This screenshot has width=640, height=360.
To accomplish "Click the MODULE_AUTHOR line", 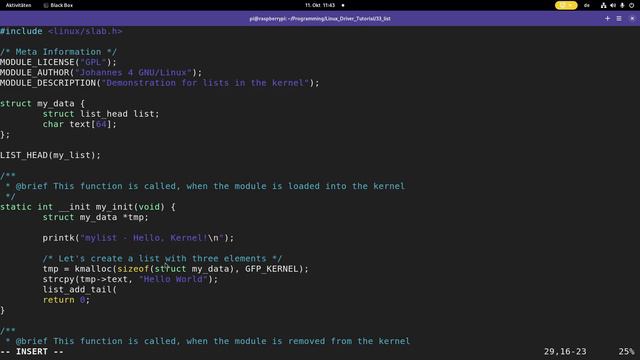I will [101, 73].
